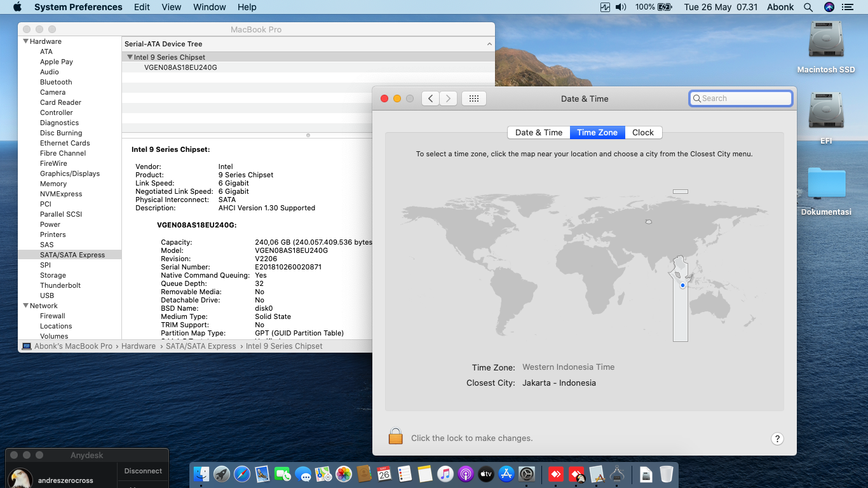
Task: Open Photos pinwheel icon in dock
Action: 344,474
